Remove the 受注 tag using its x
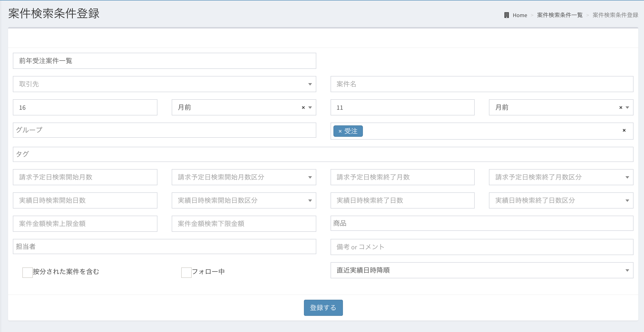644x332 pixels. tap(340, 131)
